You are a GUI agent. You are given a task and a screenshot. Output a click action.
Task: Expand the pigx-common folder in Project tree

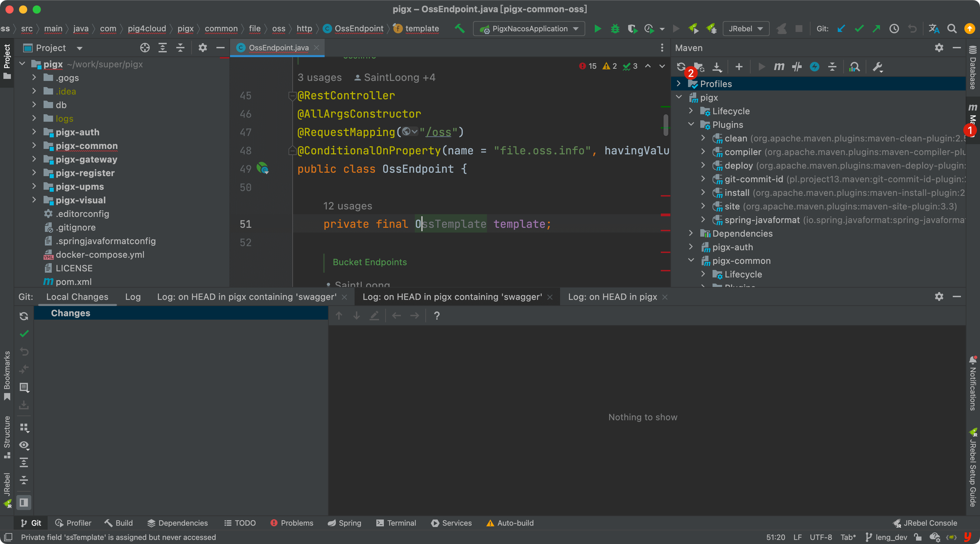pyautogui.click(x=34, y=146)
